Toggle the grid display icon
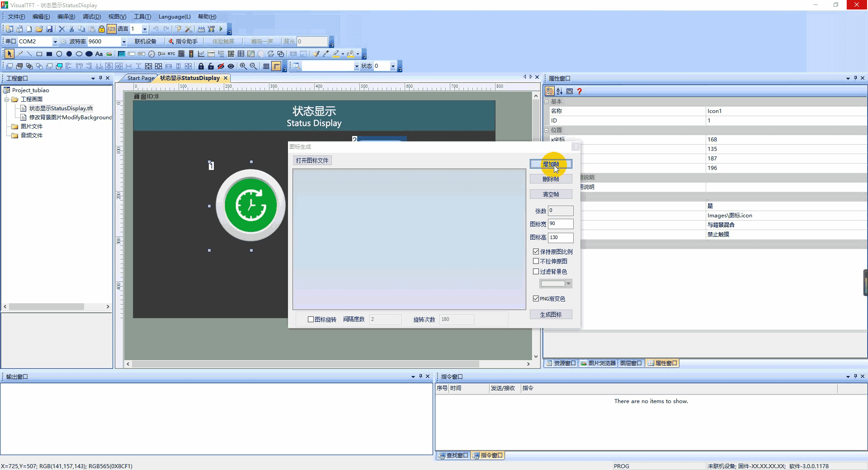 [266, 66]
